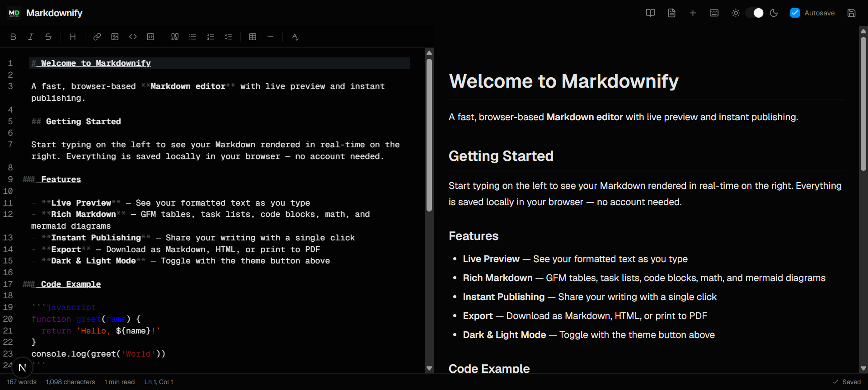This screenshot has height=390, width=868.
Task: Open the book guide icon in header
Action: (650, 13)
